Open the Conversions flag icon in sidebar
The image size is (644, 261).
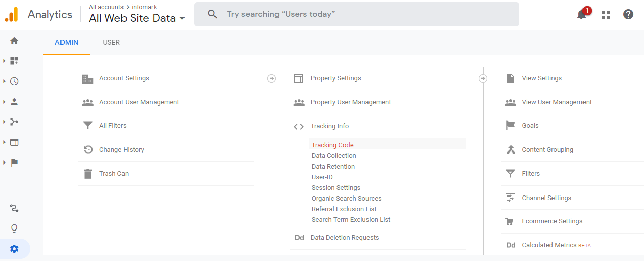pyautogui.click(x=14, y=162)
